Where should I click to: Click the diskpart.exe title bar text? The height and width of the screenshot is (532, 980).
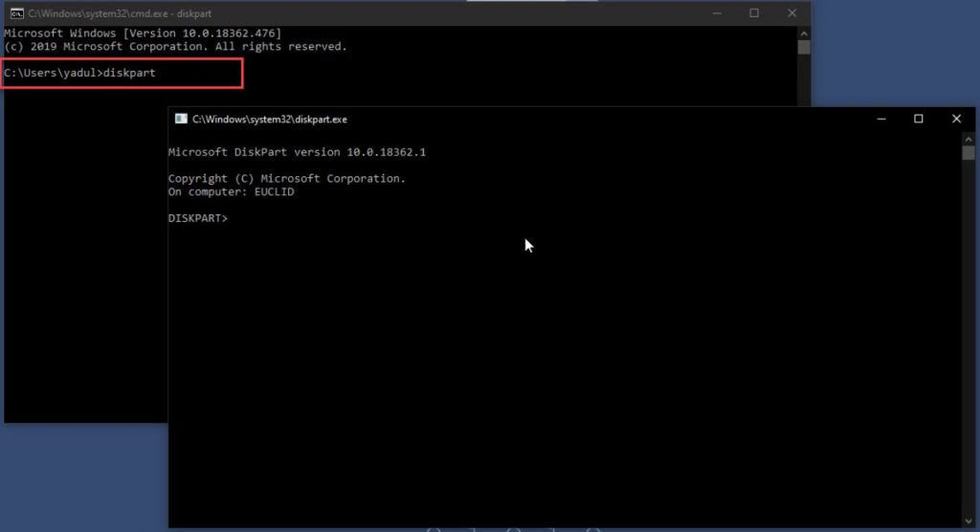[x=269, y=120]
